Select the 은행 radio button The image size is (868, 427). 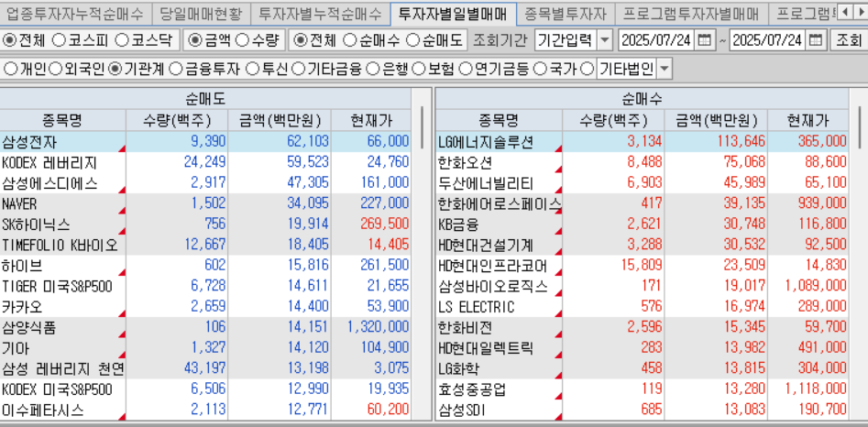point(372,69)
